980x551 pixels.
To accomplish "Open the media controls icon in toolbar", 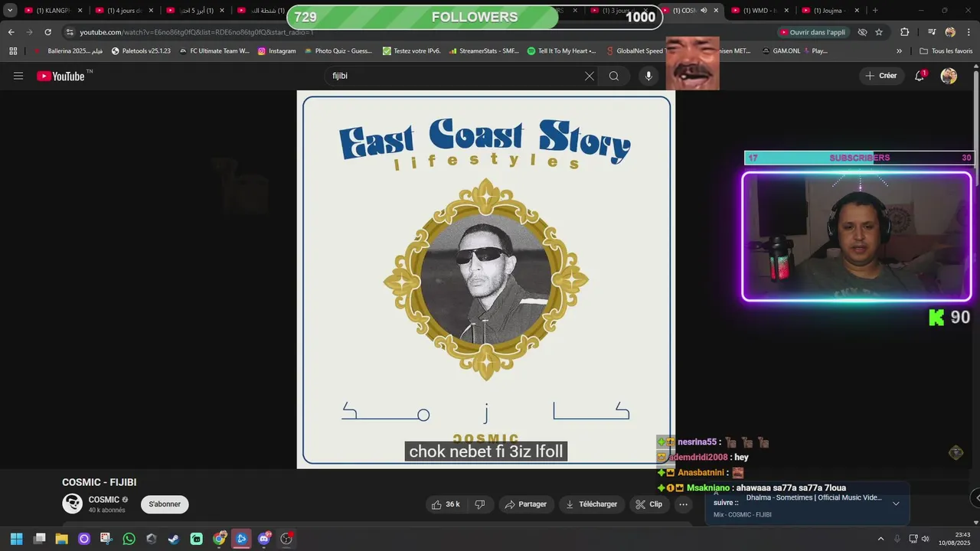I will click(932, 32).
